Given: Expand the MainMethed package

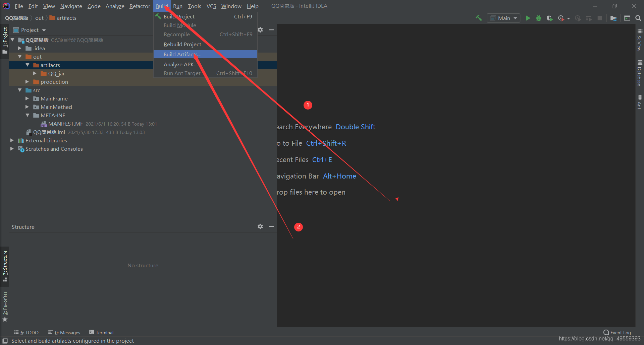Looking at the screenshot, I should click(27, 107).
